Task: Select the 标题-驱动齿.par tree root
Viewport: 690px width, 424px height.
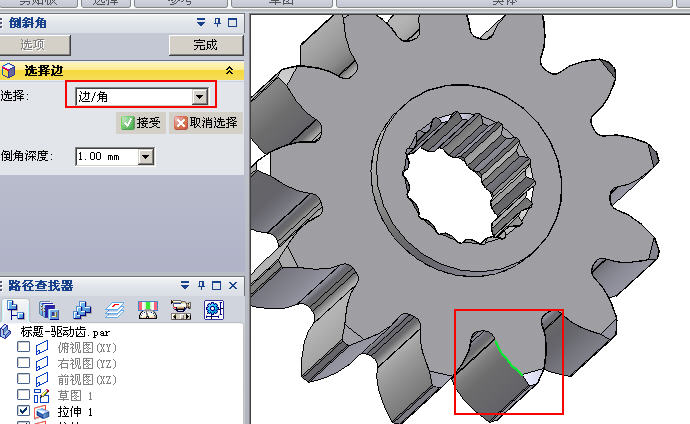Action: click(x=65, y=332)
